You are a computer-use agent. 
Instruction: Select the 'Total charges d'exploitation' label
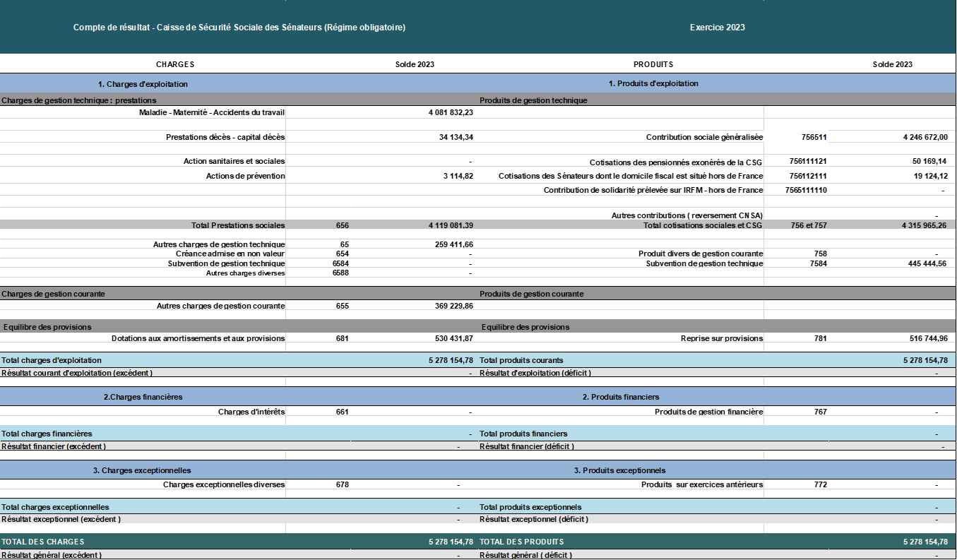click(52, 360)
